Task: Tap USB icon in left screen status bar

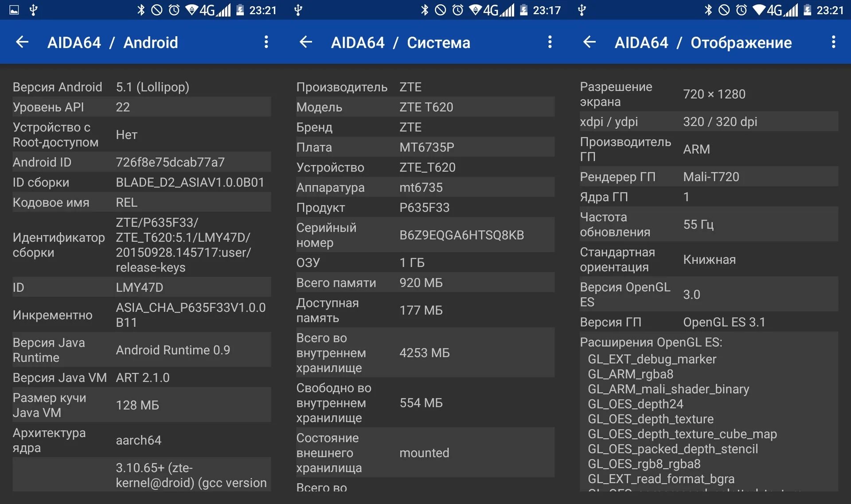Action: coord(33,10)
